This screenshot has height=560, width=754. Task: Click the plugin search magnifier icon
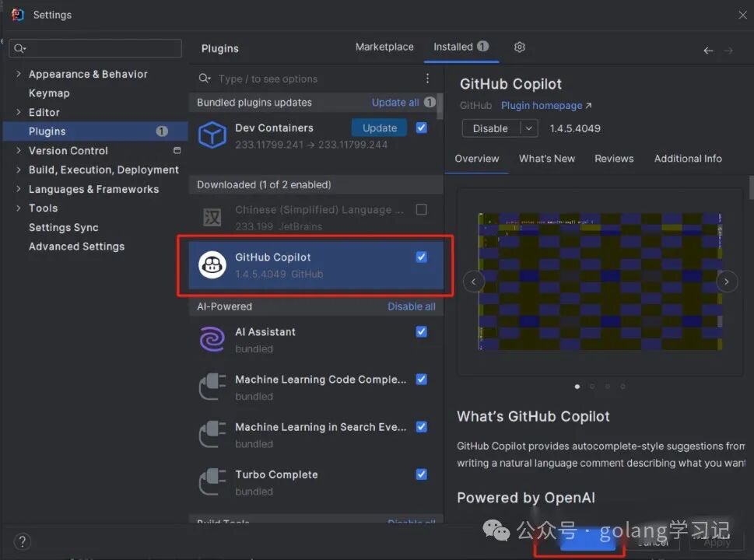pos(205,79)
